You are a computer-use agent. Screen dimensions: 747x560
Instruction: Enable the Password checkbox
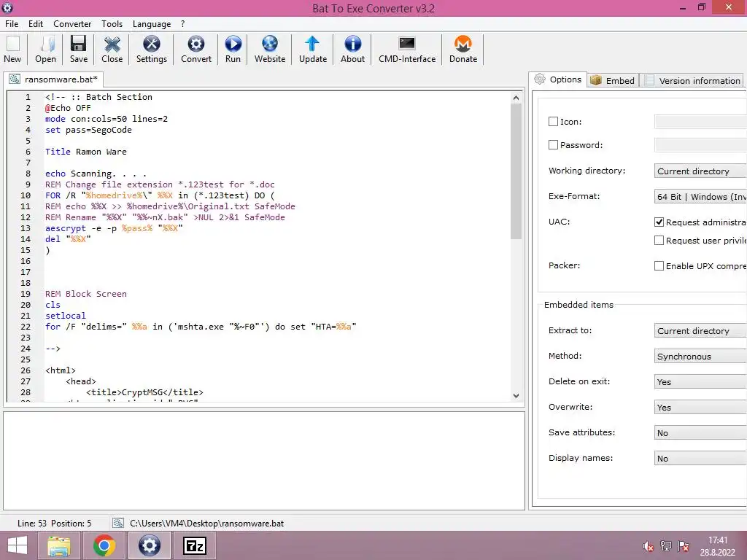(x=553, y=145)
